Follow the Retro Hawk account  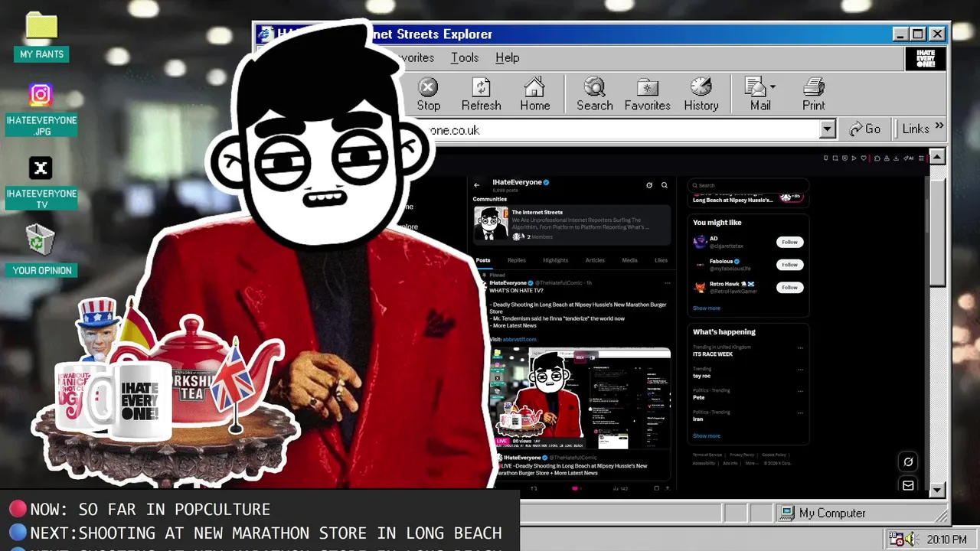point(789,287)
